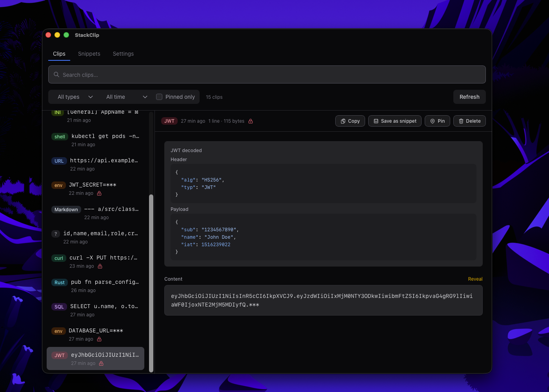549x392 pixels.
Task: Click the shell badge on the kubectl clip
Action: click(59, 136)
